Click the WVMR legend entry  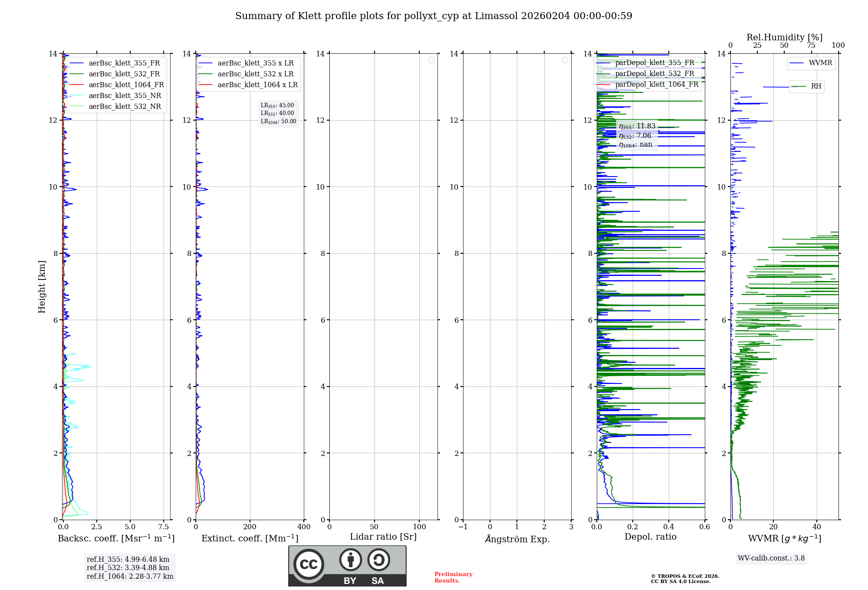tap(820, 63)
